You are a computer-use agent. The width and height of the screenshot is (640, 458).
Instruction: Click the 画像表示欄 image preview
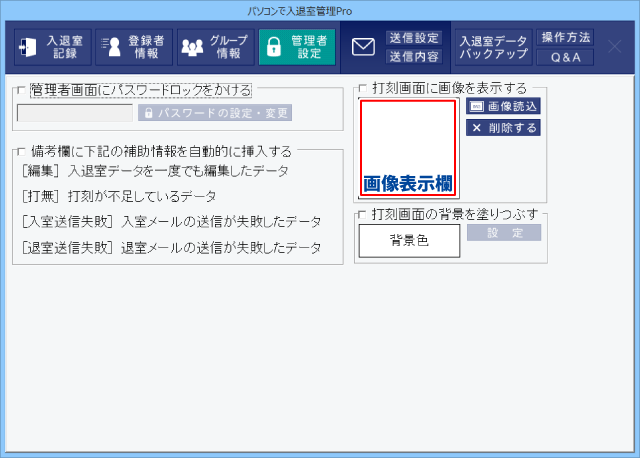[x=408, y=148]
